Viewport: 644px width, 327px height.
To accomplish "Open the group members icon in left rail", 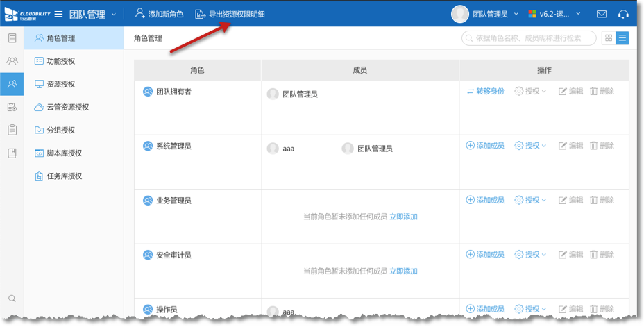I will coord(12,61).
